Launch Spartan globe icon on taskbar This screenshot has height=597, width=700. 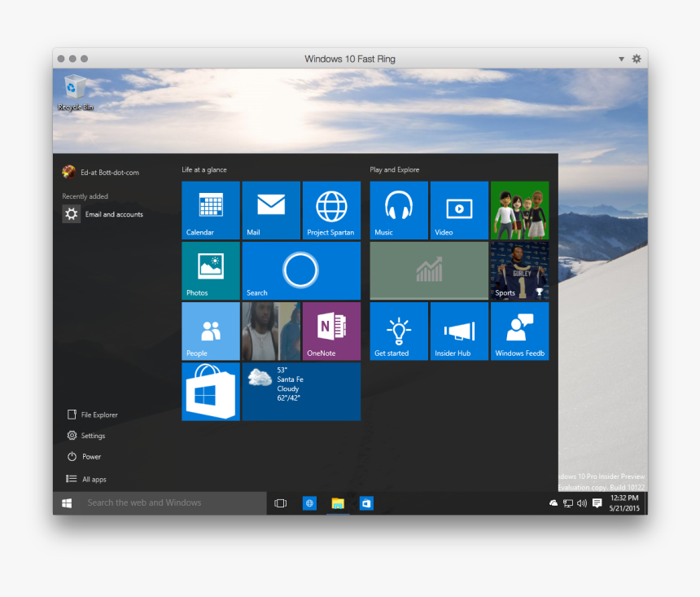tap(309, 503)
